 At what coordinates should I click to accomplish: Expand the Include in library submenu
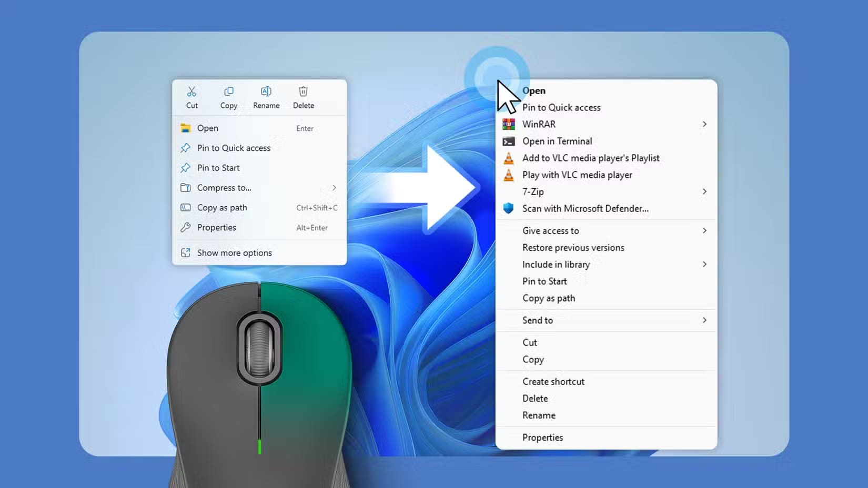point(705,265)
